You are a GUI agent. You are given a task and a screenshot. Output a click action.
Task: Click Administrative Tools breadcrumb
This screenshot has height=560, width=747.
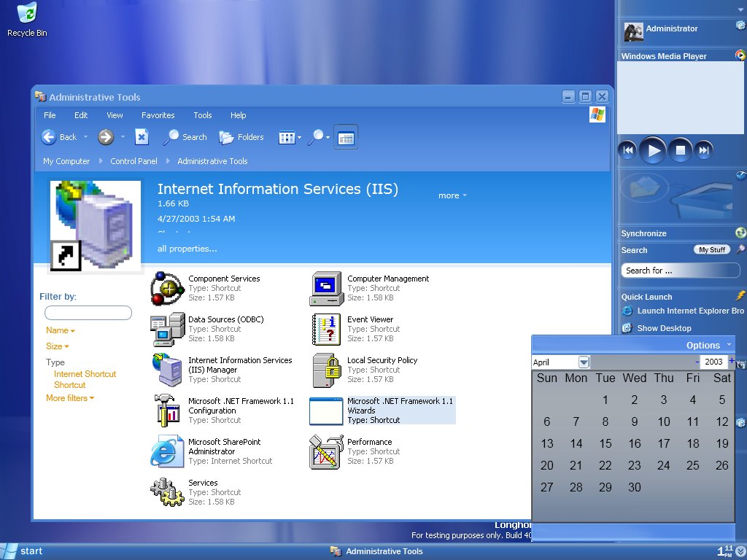212,161
